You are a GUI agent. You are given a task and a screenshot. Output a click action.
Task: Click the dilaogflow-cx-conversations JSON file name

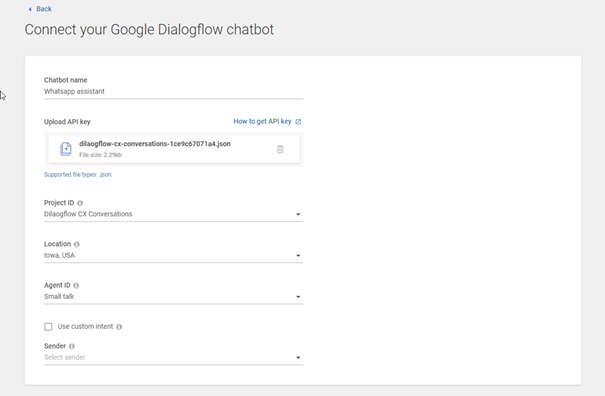(x=155, y=144)
